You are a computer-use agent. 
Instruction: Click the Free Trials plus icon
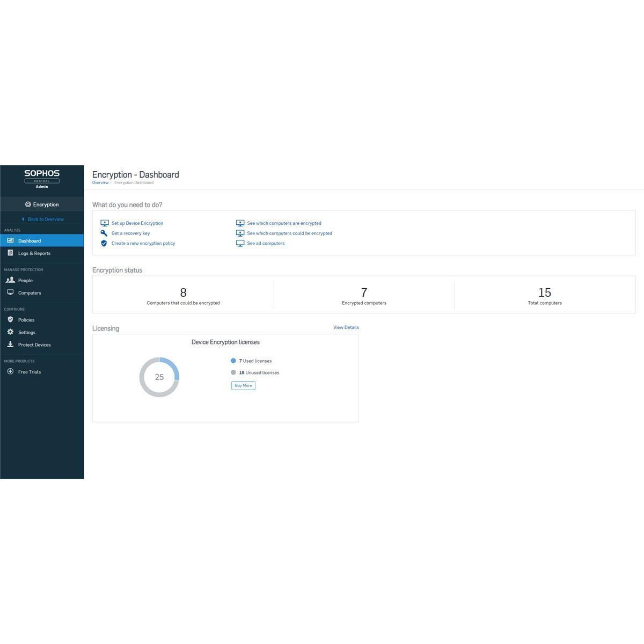point(10,371)
